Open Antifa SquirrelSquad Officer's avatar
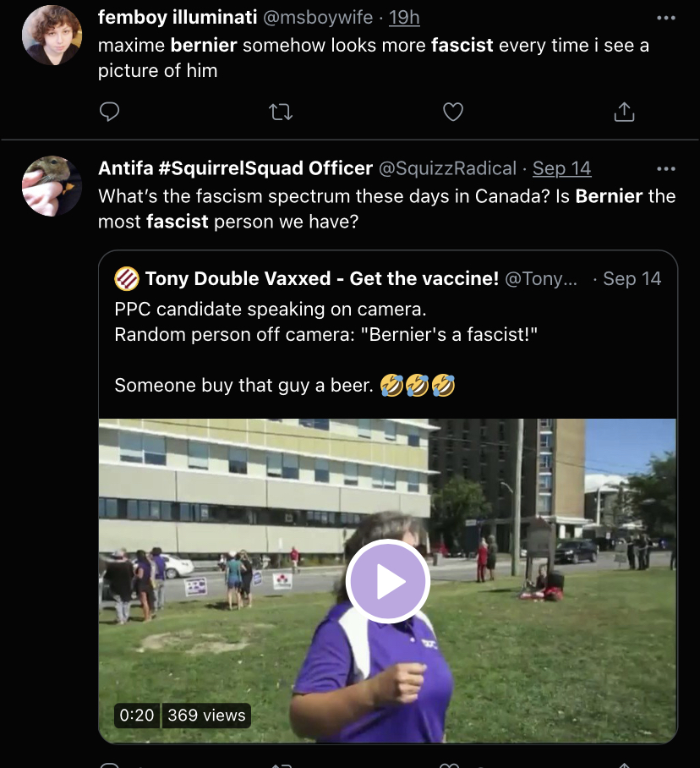The image size is (700, 768). click(52, 186)
